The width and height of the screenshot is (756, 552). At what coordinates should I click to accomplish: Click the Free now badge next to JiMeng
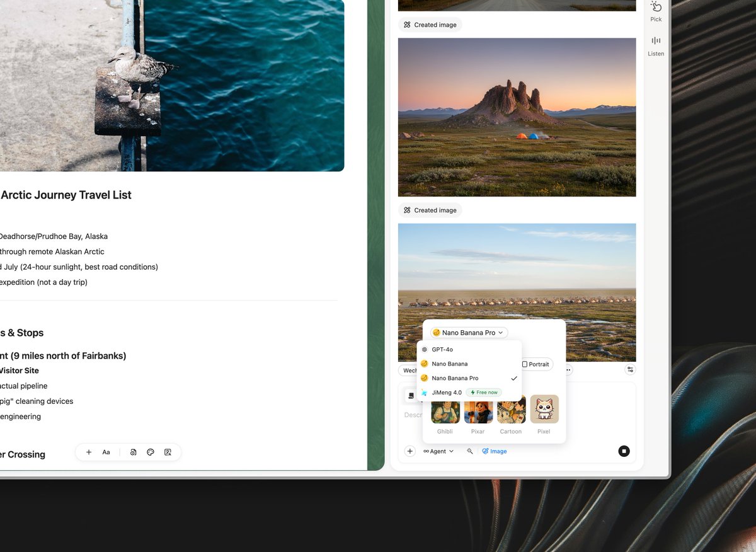484,393
